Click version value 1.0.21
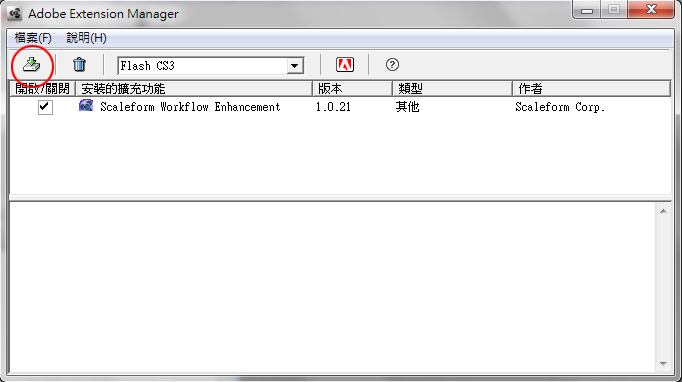The image size is (682, 382). tap(333, 107)
